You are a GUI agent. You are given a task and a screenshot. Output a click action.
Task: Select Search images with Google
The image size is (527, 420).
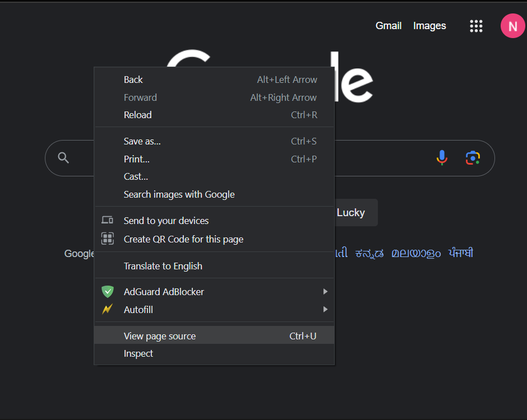[179, 194]
